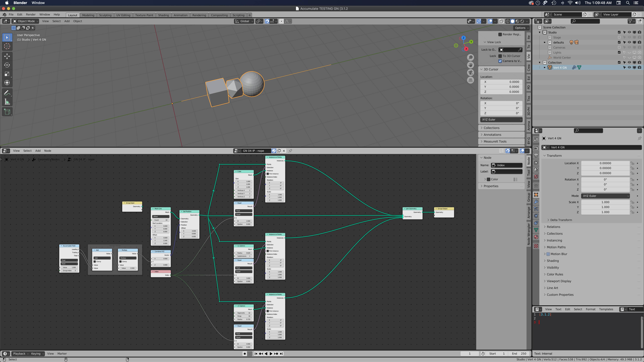Click GeometryNodes in the node breadcrumb

tap(49, 159)
